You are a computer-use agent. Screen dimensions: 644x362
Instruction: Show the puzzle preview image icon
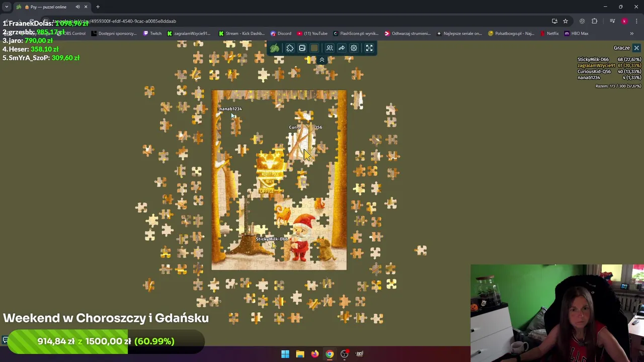tap(302, 48)
